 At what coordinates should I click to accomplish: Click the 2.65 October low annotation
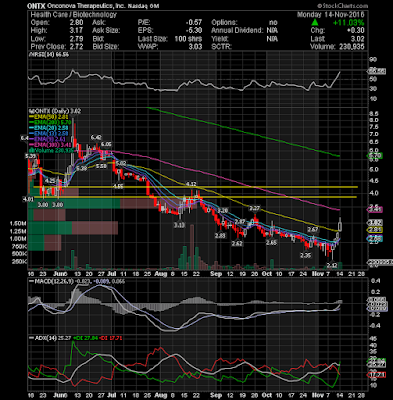(271, 243)
